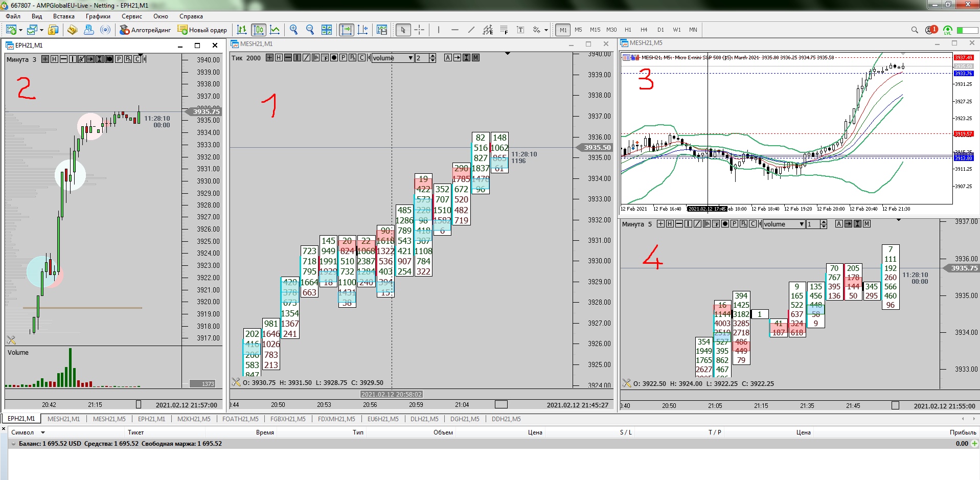Expand the graphical objects dropdown arrow
This screenshot has height=480, width=980.
[x=546, y=30]
